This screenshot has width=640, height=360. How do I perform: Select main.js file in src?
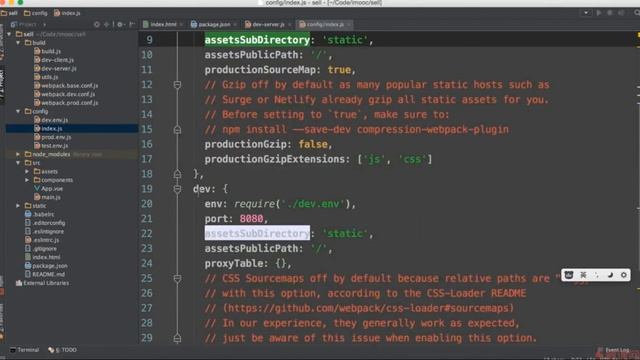click(47, 197)
